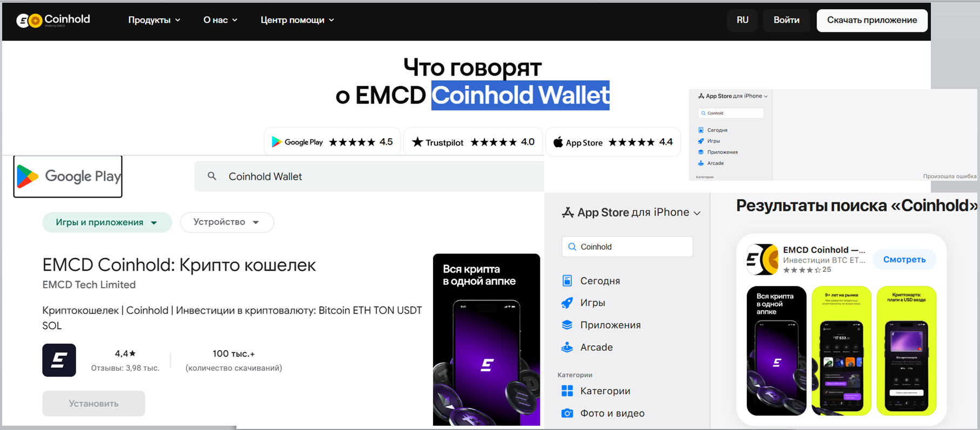Open the Продукты menu
Screen dimensions: 980x430
click(x=154, y=20)
